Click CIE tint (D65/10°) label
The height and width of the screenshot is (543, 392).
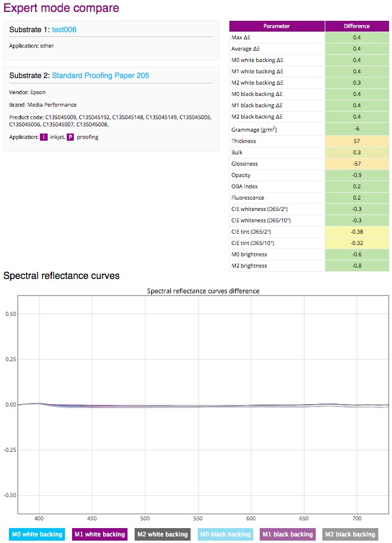click(x=253, y=243)
